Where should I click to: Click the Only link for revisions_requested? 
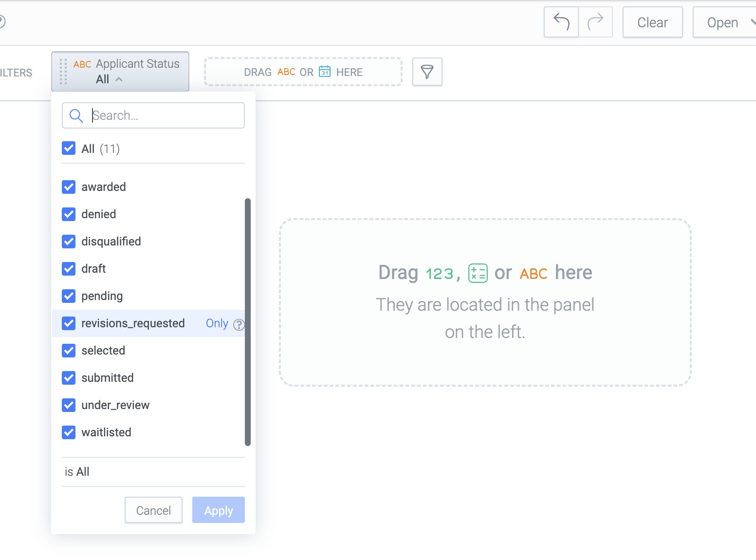click(x=217, y=323)
